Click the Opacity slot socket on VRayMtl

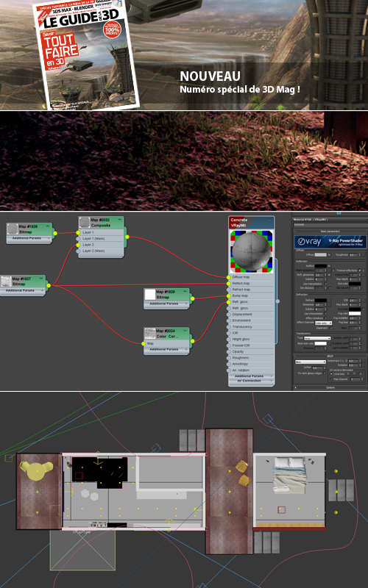(229, 352)
